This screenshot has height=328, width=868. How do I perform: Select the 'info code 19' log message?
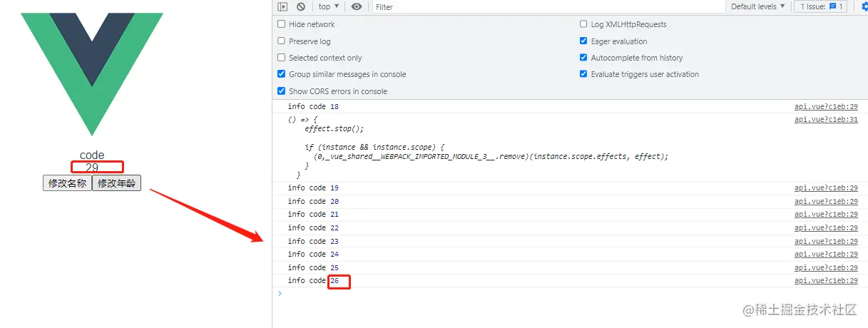(x=313, y=188)
